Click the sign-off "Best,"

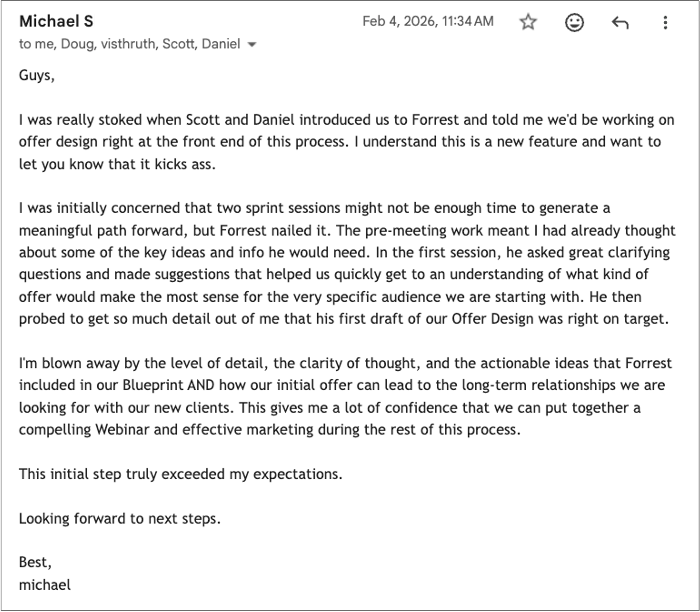tap(35, 562)
